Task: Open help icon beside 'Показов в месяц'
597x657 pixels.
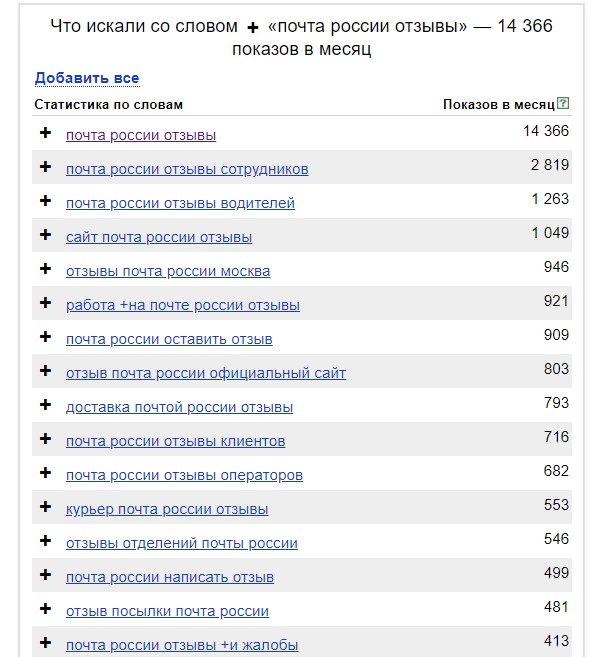Action: coord(563,103)
